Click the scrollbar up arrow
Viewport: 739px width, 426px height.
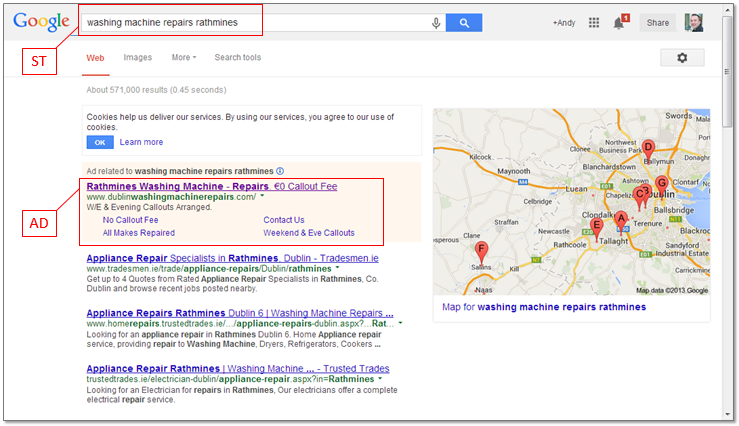[x=727, y=9]
